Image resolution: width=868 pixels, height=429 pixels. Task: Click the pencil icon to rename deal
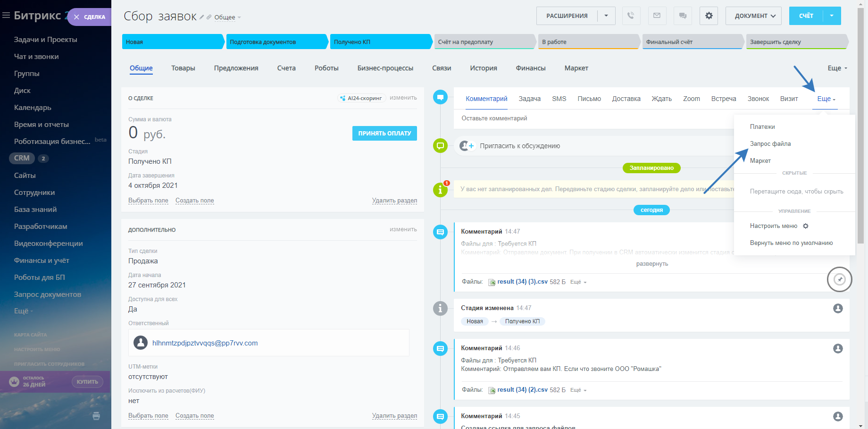(202, 17)
